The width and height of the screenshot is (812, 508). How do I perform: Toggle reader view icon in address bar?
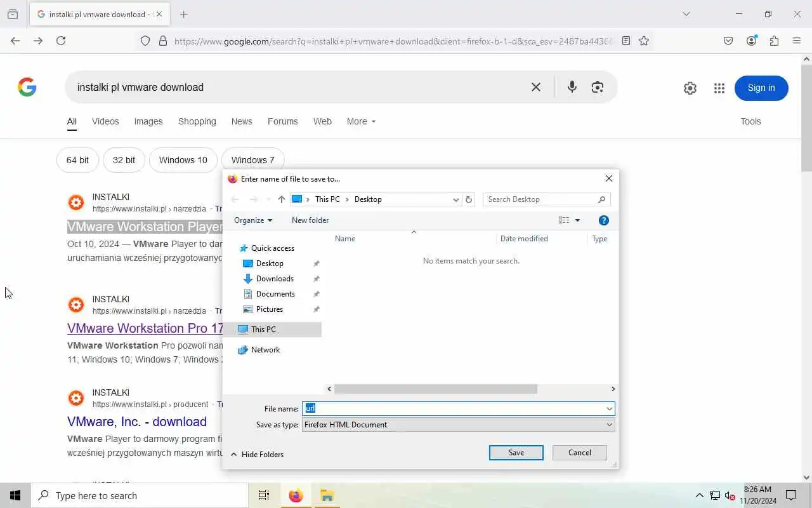pyautogui.click(x=626, y=41)
